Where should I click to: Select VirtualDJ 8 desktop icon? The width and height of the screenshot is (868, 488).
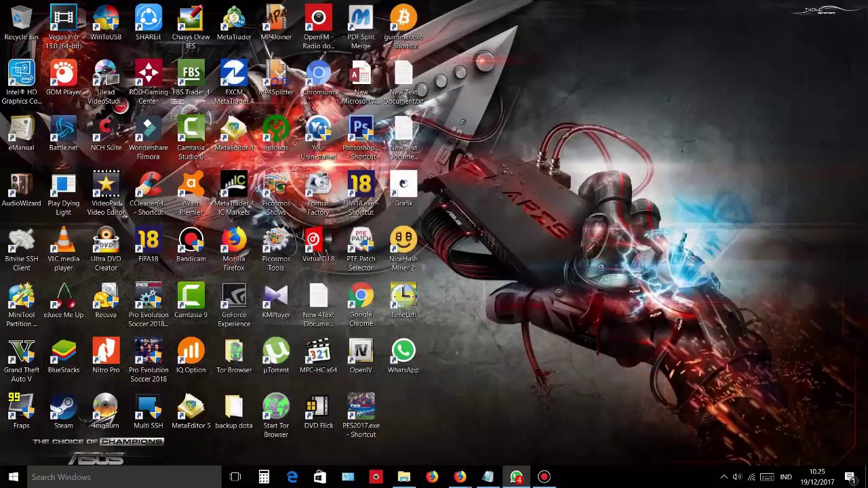click(318, 245)
